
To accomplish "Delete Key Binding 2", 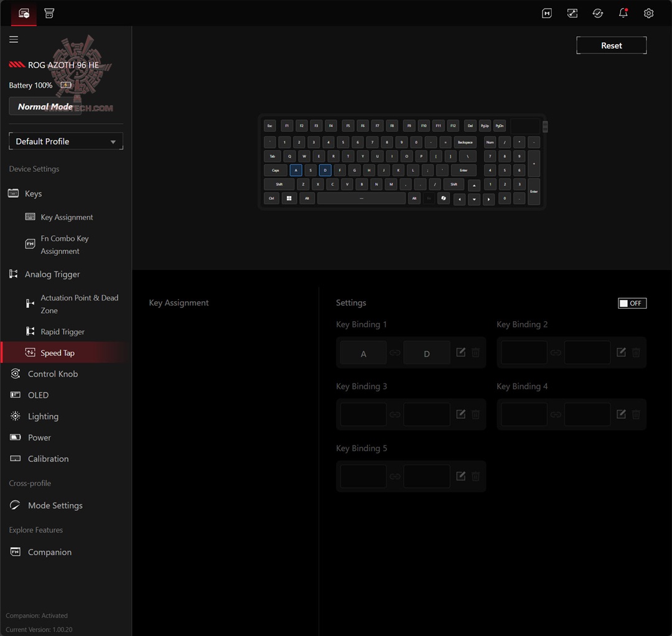I will pyautogui.click(x=637, y=352).
